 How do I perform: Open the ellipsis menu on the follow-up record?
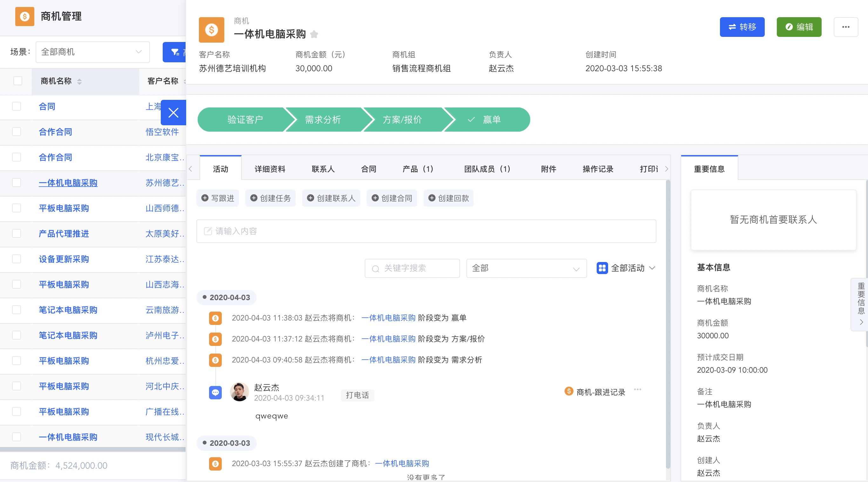pos(637,389)
